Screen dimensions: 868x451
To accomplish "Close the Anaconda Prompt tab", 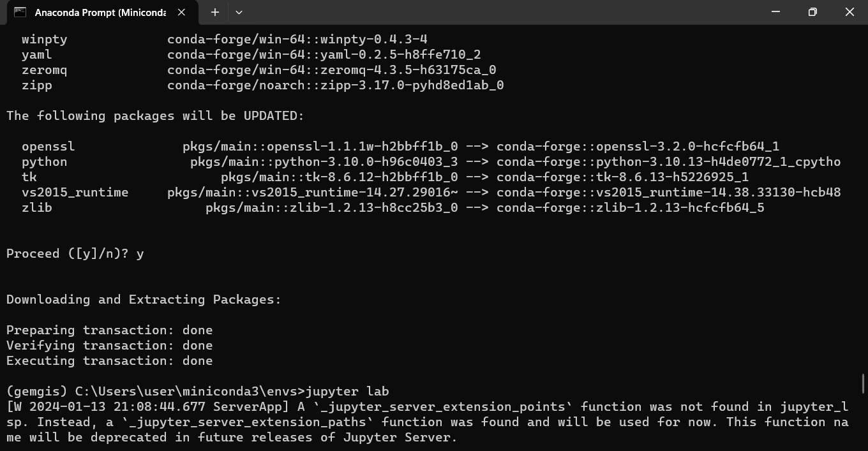I will [181, 12].
